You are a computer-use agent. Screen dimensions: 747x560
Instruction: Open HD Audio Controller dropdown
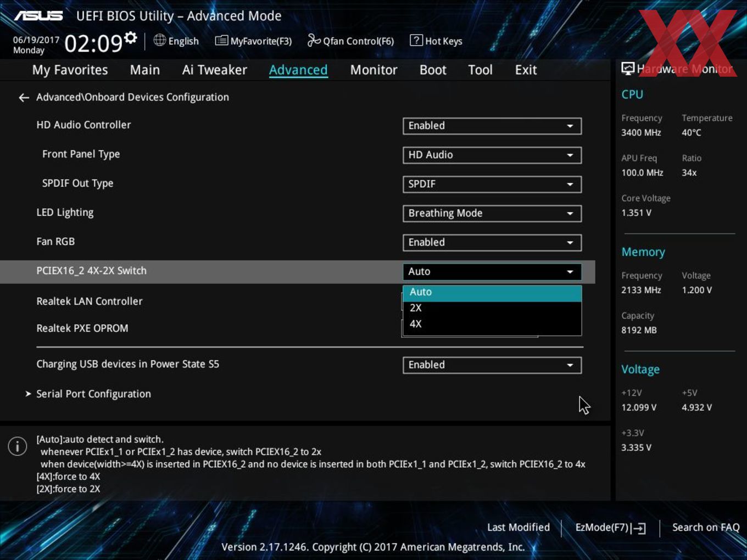coord(492,126)
